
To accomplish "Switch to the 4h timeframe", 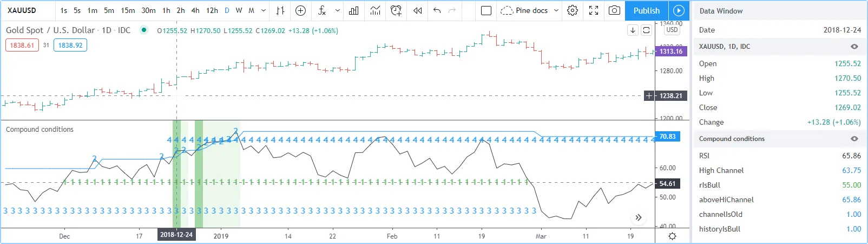I will point(195,10).
